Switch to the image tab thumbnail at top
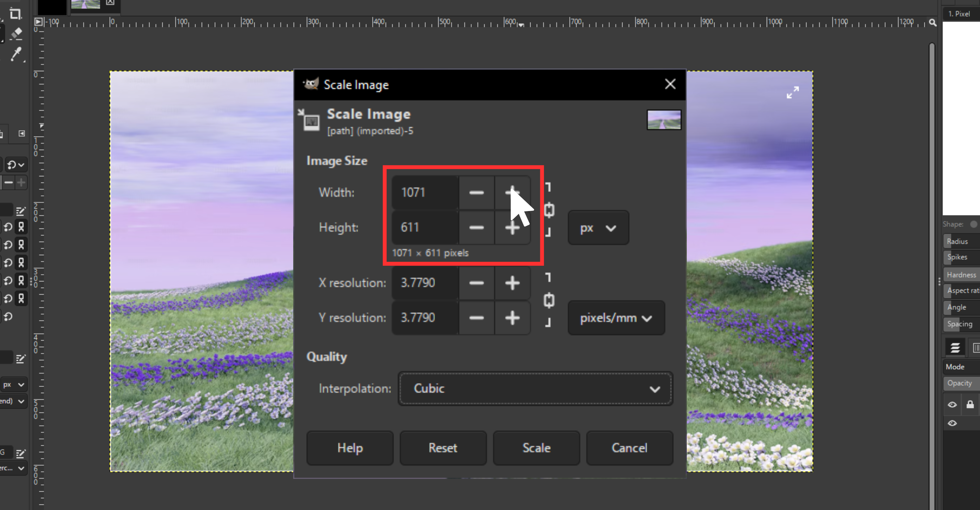The width and height of the screenshot is (980, 510). coord(86,4)
